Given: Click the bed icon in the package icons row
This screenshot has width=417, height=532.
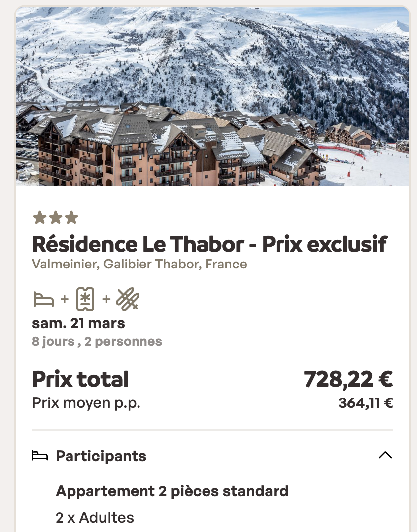Looking at the screenshot, I should click(43, 300).
